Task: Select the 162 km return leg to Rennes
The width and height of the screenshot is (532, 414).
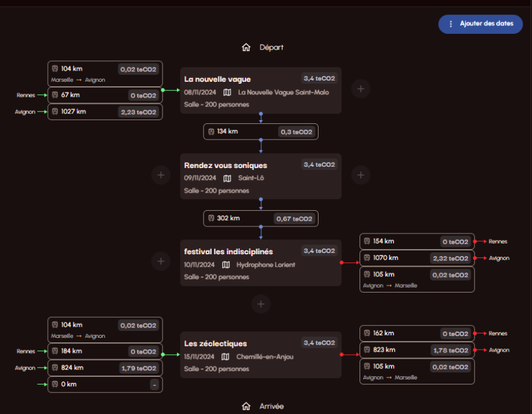Action: [417, 333]
